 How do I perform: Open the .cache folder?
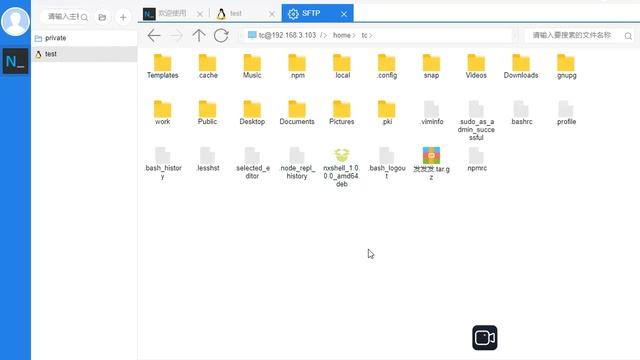tap(207, 67)
